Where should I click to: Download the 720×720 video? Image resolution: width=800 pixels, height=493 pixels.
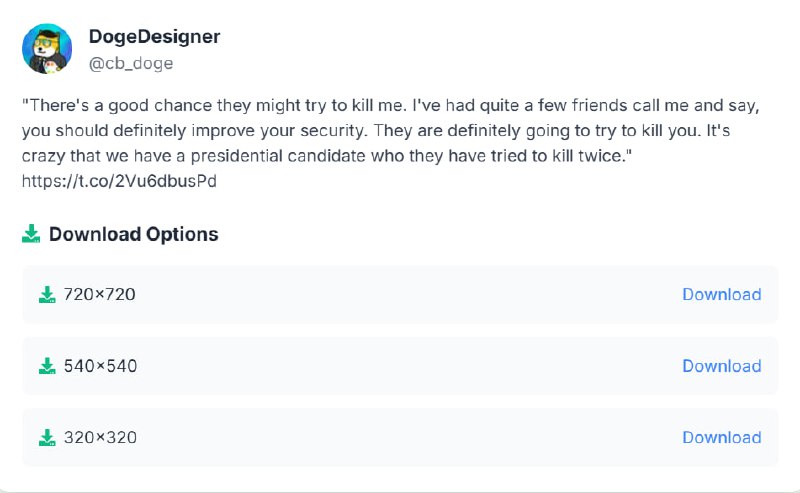coord(721,294)
